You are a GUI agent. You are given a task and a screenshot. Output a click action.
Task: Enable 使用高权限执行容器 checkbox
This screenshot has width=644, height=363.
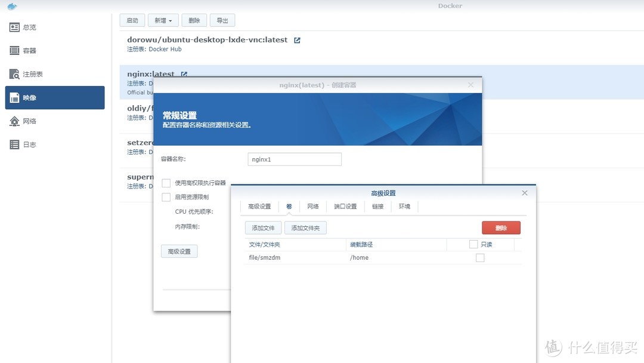coord(166,183)
